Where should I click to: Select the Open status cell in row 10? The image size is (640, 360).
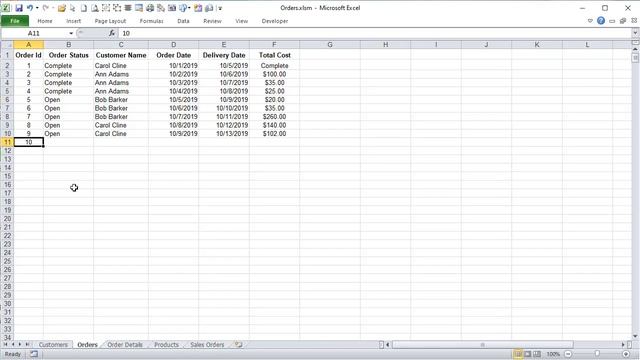tap(69, 133)
